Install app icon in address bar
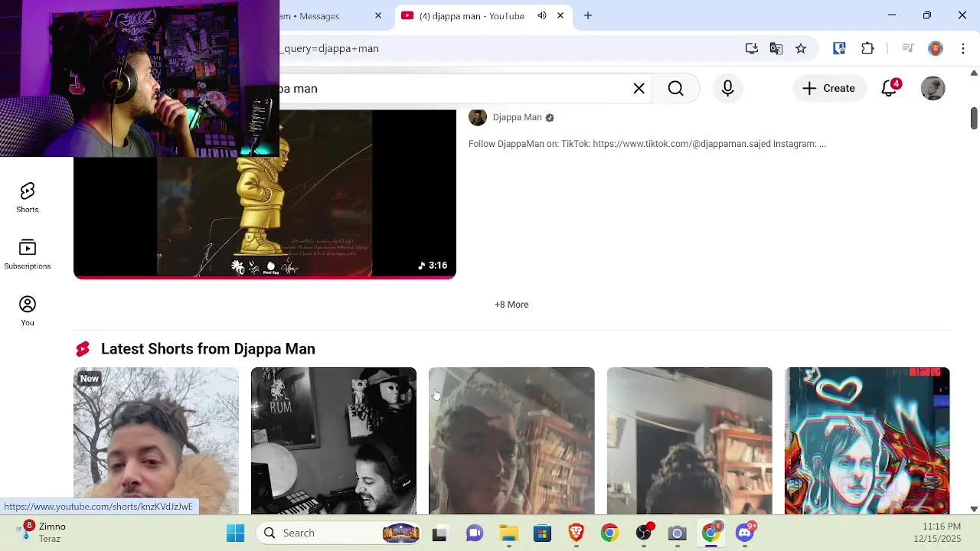This screenshot has height=551, width=980. click(752, 48)
